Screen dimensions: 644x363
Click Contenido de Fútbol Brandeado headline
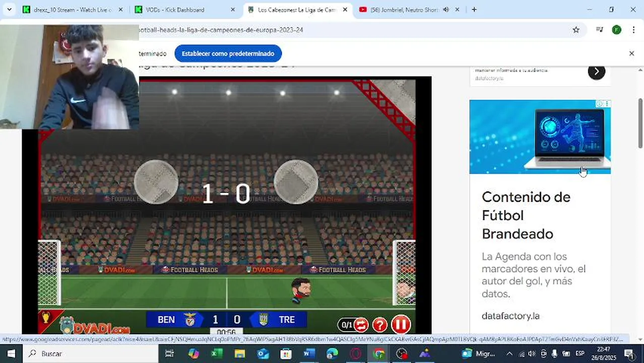(526, 215)
